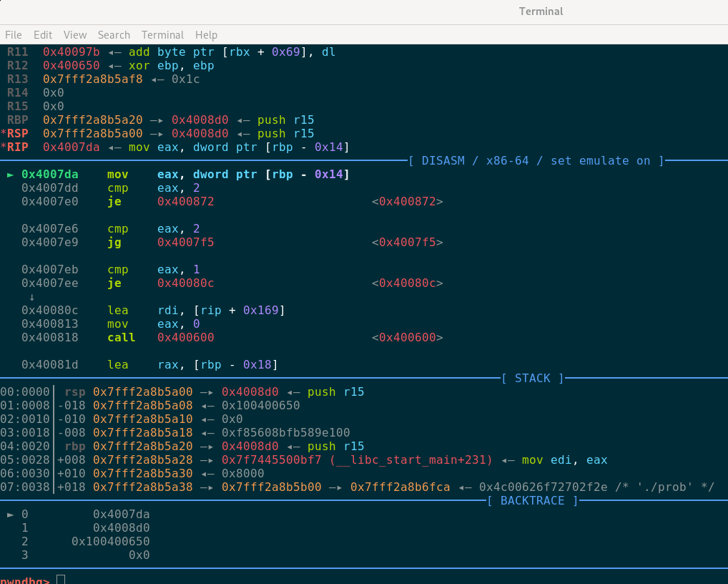
Task: Click the RIP register label
Action: pos(20,147)
